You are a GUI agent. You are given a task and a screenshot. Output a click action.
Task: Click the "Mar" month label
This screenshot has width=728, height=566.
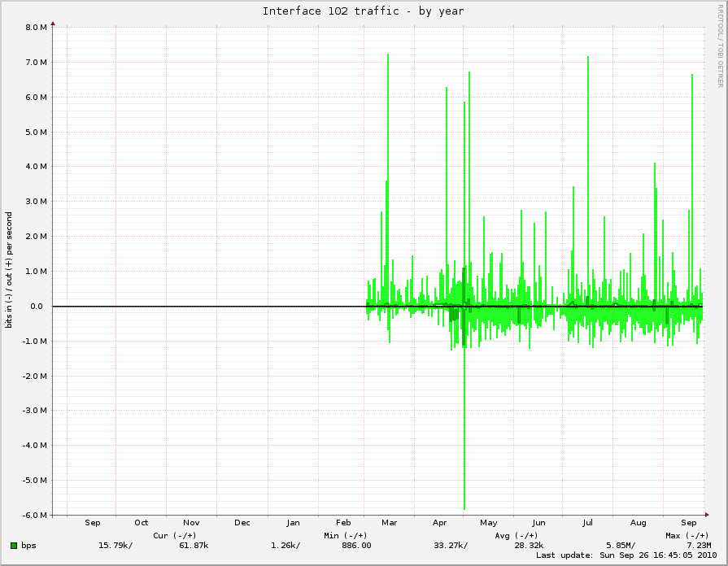[x=389, y=523]
